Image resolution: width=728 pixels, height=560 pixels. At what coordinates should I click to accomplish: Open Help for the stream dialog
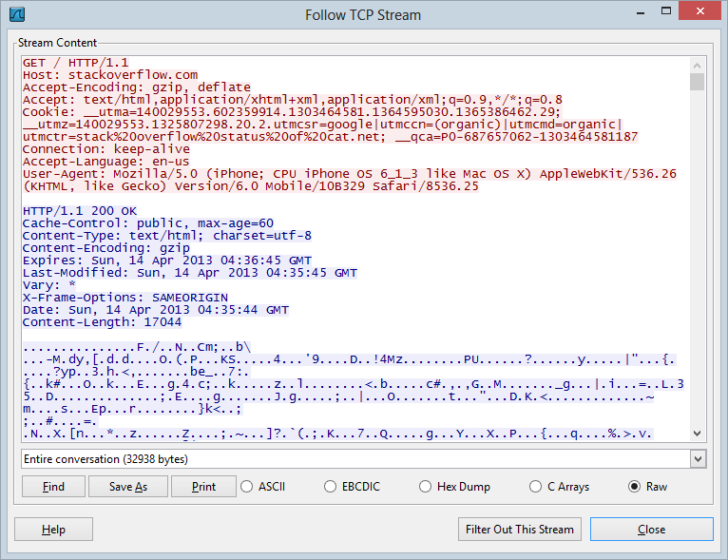[53, 530]
